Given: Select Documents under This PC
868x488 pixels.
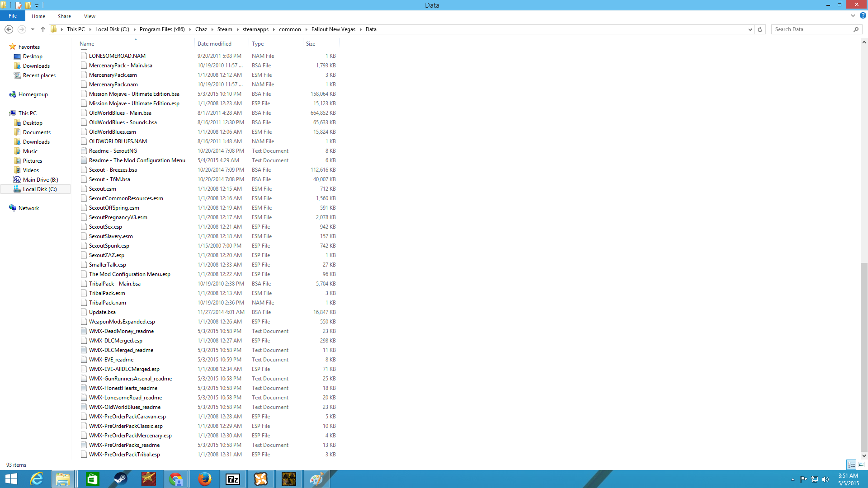Looking at the screenshot, I should tap(37, 132).
